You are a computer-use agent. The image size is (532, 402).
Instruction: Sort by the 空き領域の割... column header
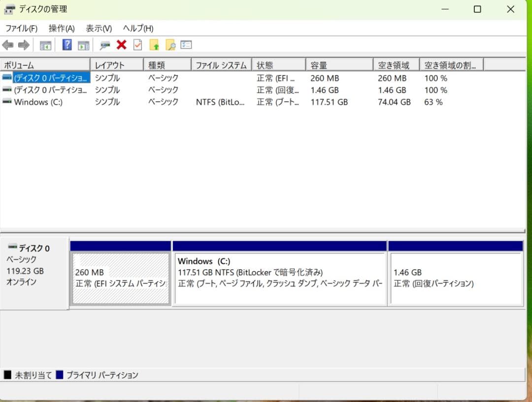pos(452,65)
